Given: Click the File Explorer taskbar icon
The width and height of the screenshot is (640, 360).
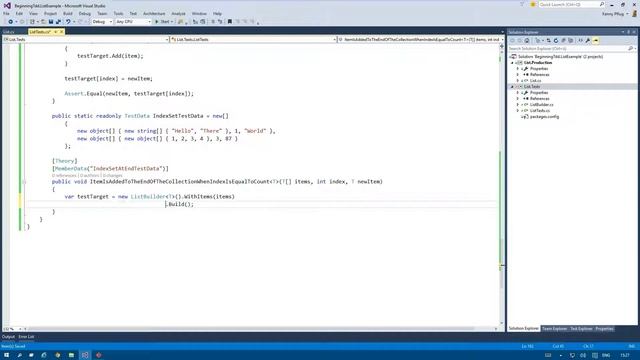Looking at the screenshot, I should pyautogui.click(x=71, y=355).
